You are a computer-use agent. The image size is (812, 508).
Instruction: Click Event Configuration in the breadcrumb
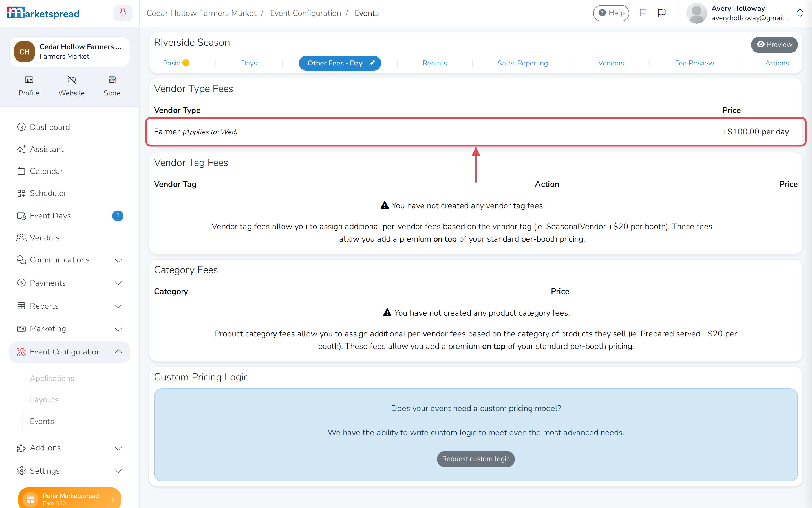pos(305,13)
